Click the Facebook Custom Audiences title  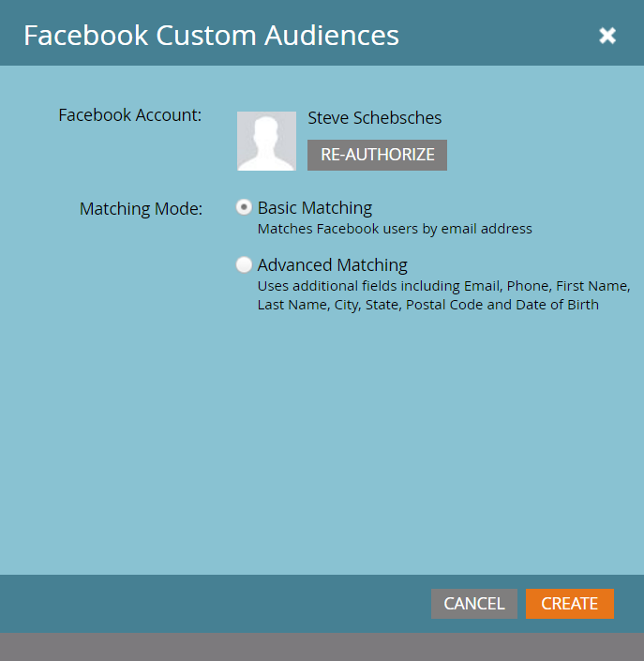coord(211,35)
